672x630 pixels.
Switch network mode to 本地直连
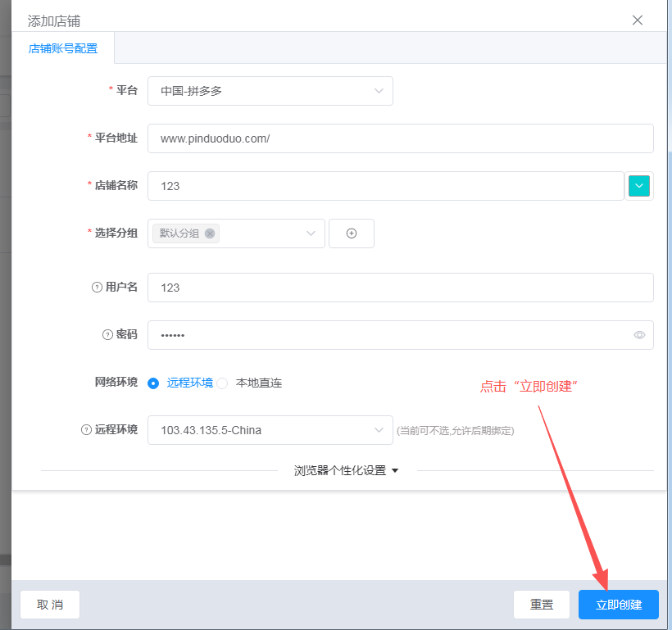click(x=221, y=383)
